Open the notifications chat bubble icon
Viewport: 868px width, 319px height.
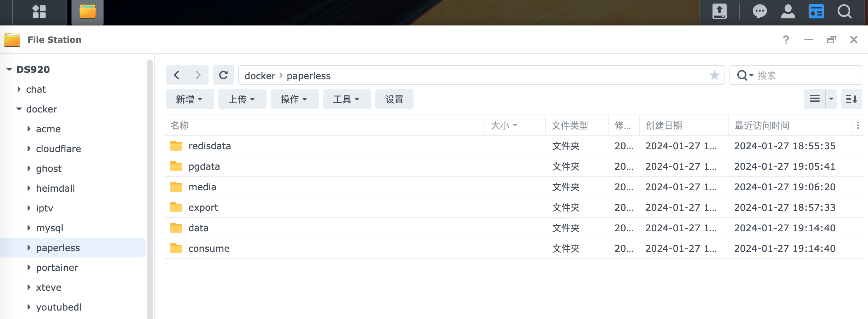759,12
